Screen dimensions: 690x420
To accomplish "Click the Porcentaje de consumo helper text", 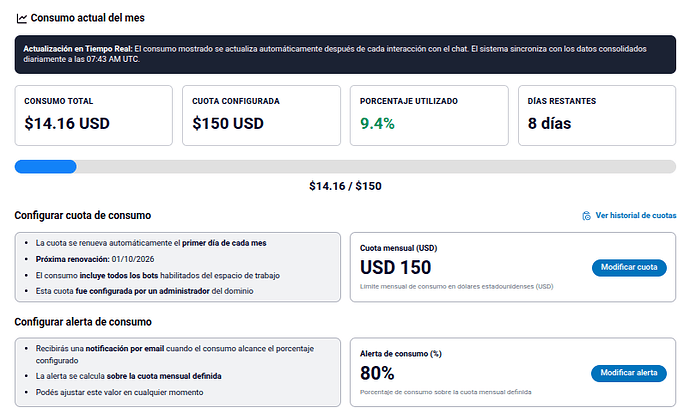I will click(445, 392).
